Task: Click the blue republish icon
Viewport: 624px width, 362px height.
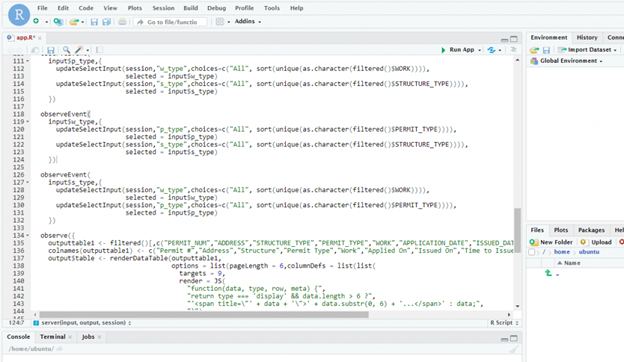Action: tap(491, 50)
